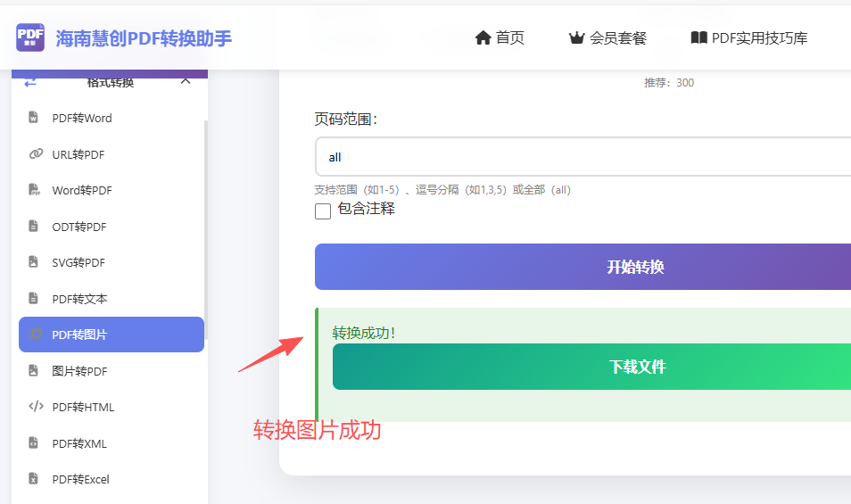
Task: Click the crown icon beside 会员套餐
Action: (576, 37)
